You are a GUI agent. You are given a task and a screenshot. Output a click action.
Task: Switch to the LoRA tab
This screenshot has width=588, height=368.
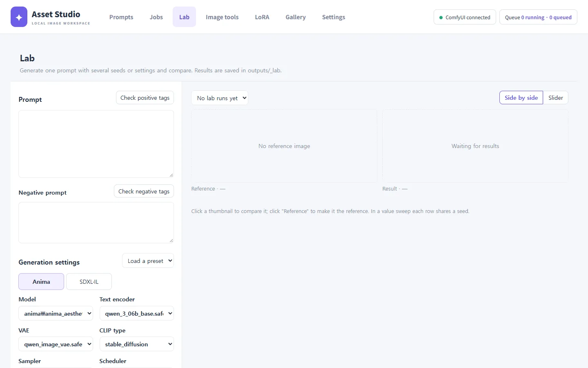(x=262, y=17)
